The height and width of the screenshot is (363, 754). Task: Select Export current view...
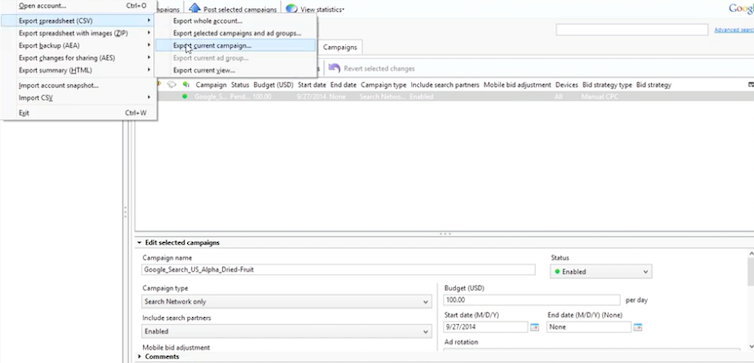[236, 70]
